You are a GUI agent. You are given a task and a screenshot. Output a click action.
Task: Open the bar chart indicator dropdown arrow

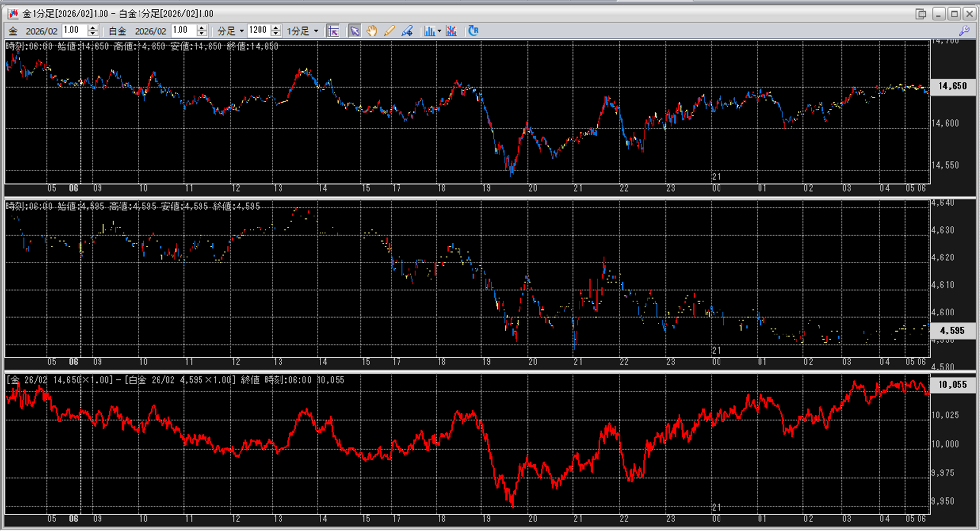tap(440, 31)
